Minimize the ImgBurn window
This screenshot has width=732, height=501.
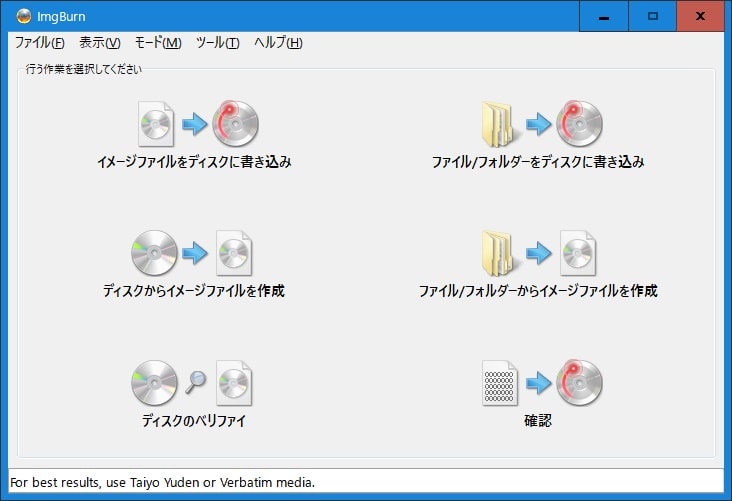[x=604, y=16]
